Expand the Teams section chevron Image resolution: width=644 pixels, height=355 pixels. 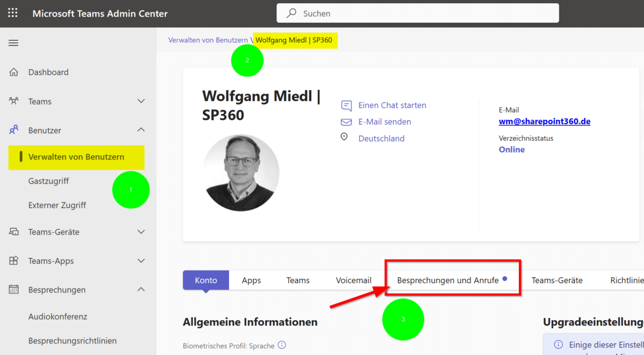tap(141, 101)
